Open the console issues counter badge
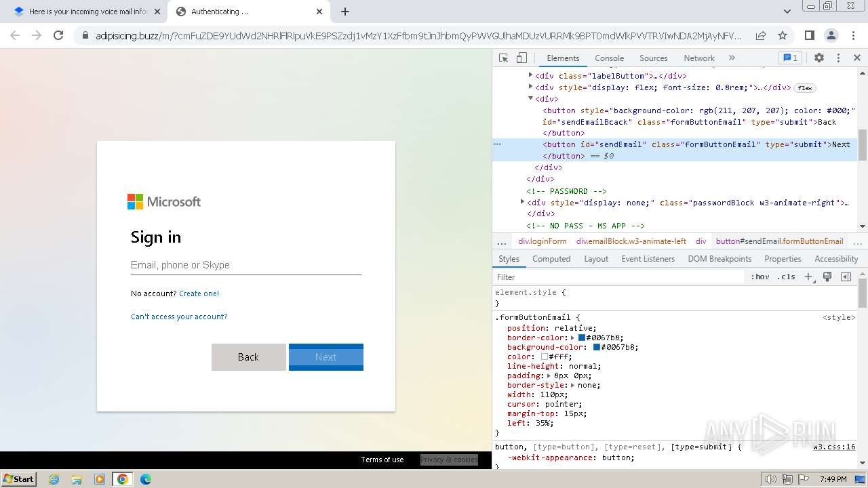The height and width of the screenshot is (488, 868). tap(790, 58)
